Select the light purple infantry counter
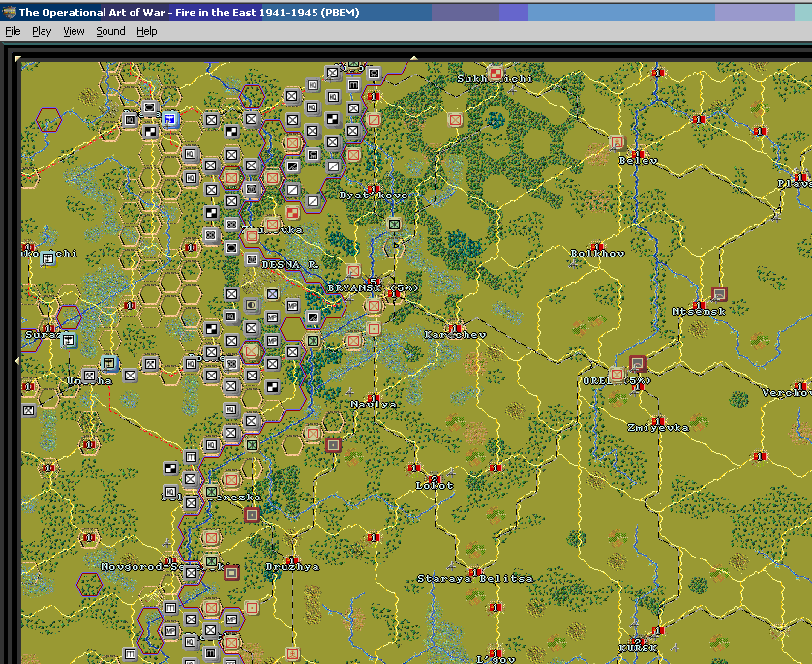This screenshot has width=812, height=664. 272,294
